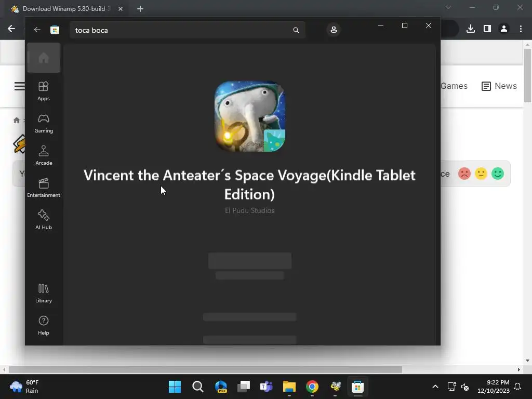Open the Gaming section in Store sidebar
The image size is (532, 399).
tap(44, 124)
